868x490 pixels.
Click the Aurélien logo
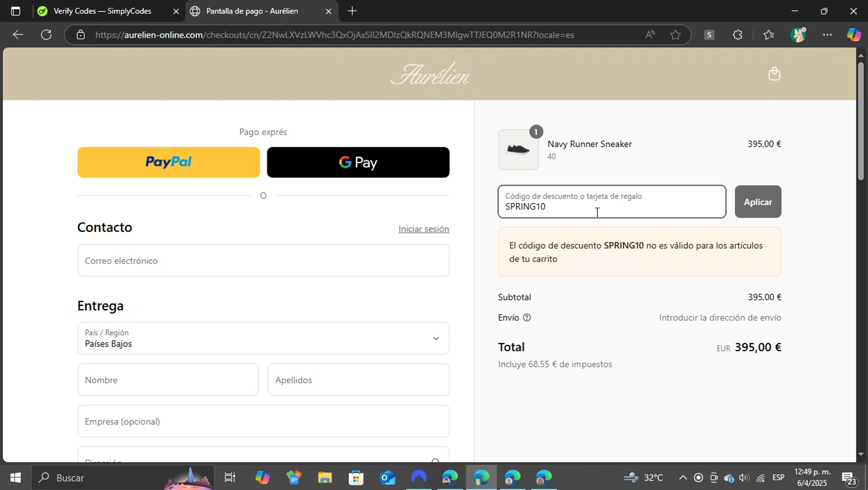[x=430, y=74]
